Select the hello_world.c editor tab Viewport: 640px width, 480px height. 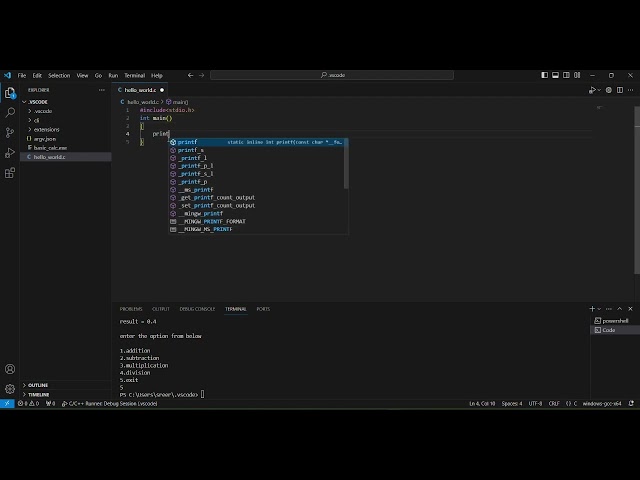point(140,90)
